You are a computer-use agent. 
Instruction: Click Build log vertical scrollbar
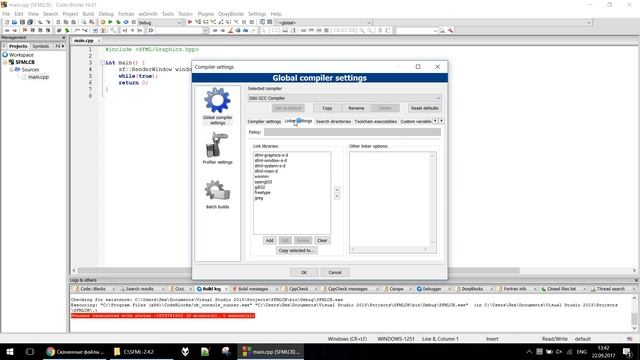point(634,313)
